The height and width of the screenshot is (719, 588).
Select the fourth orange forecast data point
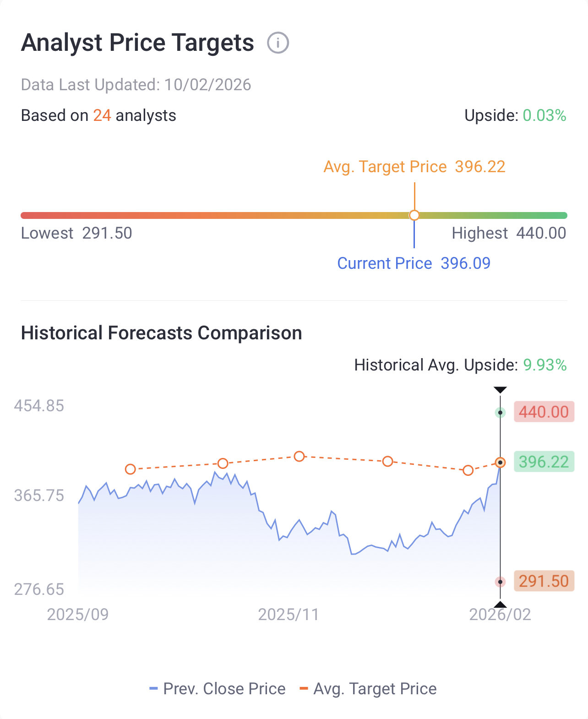(x=387, y=461)
